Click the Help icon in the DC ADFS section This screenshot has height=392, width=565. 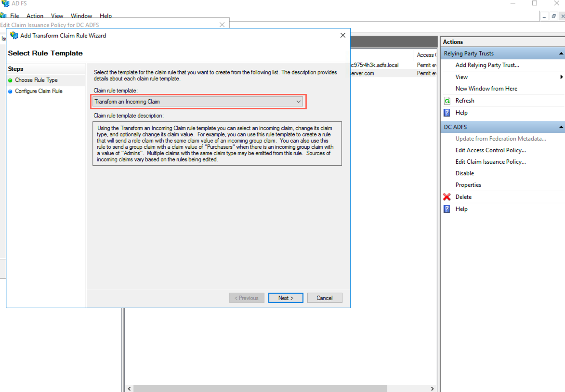pos(447,209)
